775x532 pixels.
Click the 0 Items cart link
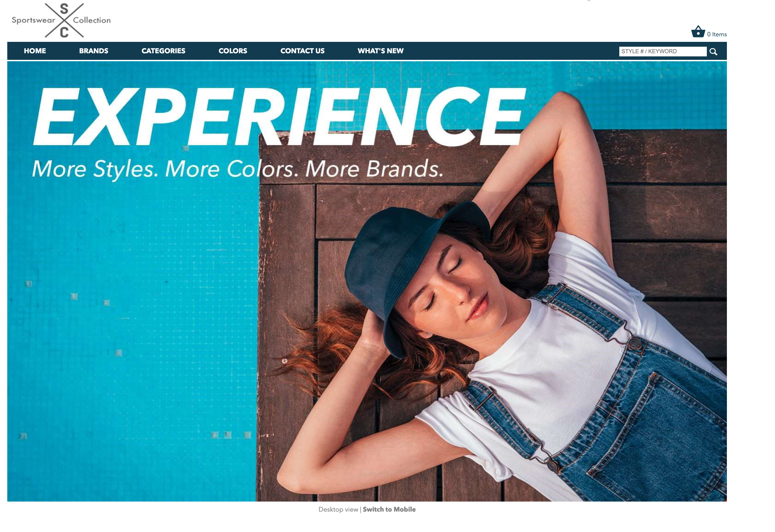717,34
